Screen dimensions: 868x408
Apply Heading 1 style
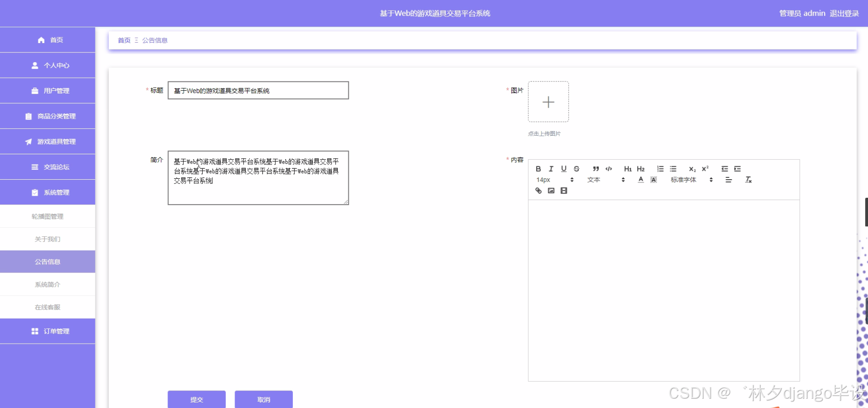pos(628,169)
